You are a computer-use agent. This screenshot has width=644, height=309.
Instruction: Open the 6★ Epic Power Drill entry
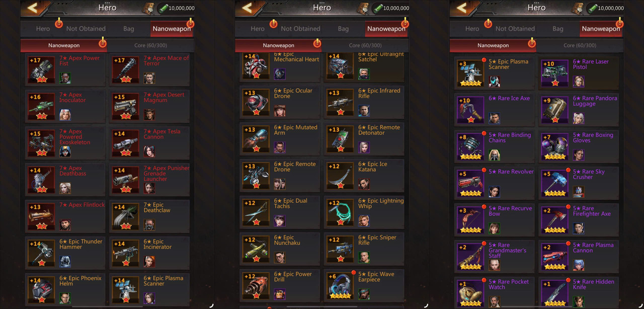coord(280,286)
